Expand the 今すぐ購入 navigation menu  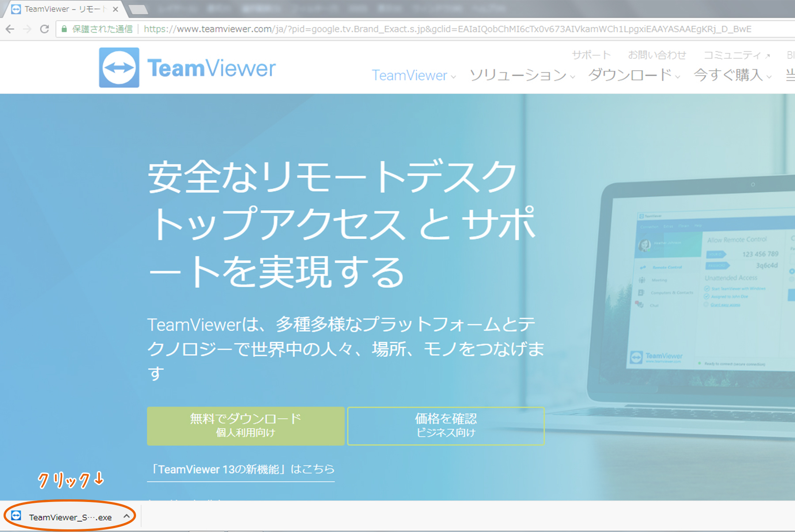pyautogui.click(x=733, y=75)
